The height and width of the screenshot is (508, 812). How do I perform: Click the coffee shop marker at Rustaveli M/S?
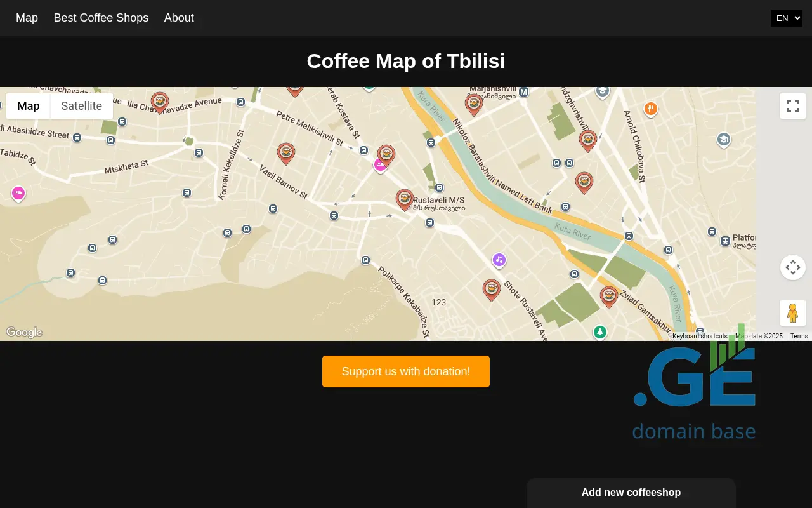click(405, 199)
